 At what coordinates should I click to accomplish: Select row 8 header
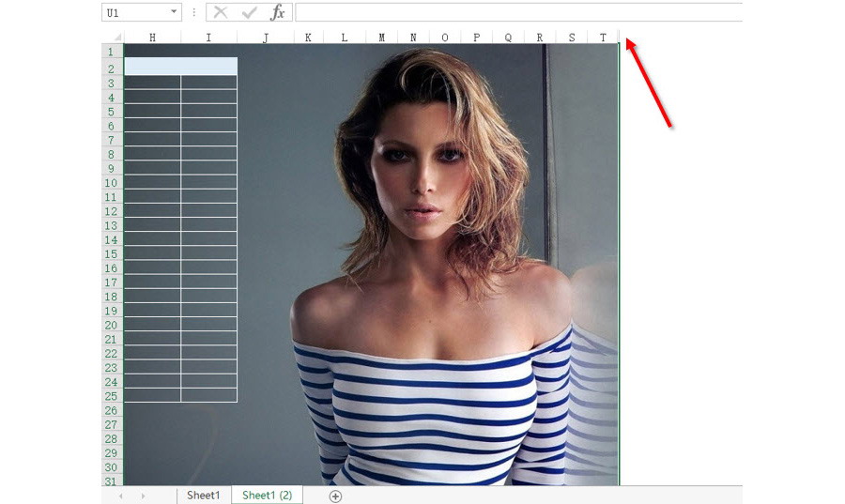coord(112,154)
